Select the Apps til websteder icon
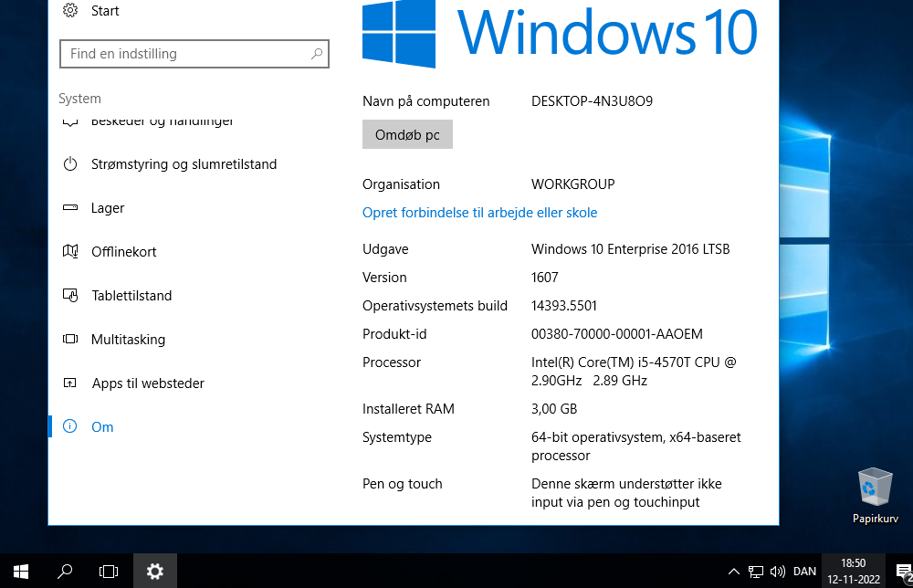 (x=70, y=383)
